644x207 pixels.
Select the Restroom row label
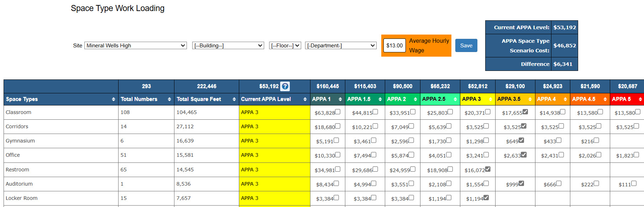click(x=17, y=170)
